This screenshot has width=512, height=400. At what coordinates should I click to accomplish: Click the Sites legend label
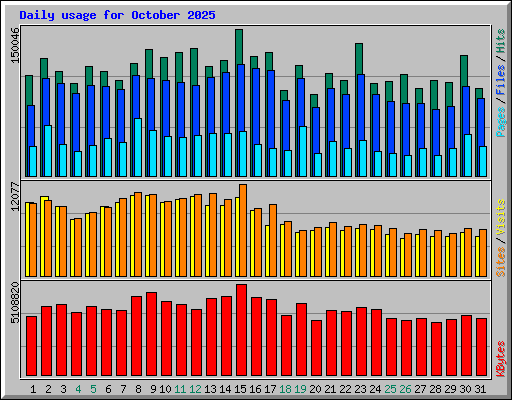click(x=501, y=262)
